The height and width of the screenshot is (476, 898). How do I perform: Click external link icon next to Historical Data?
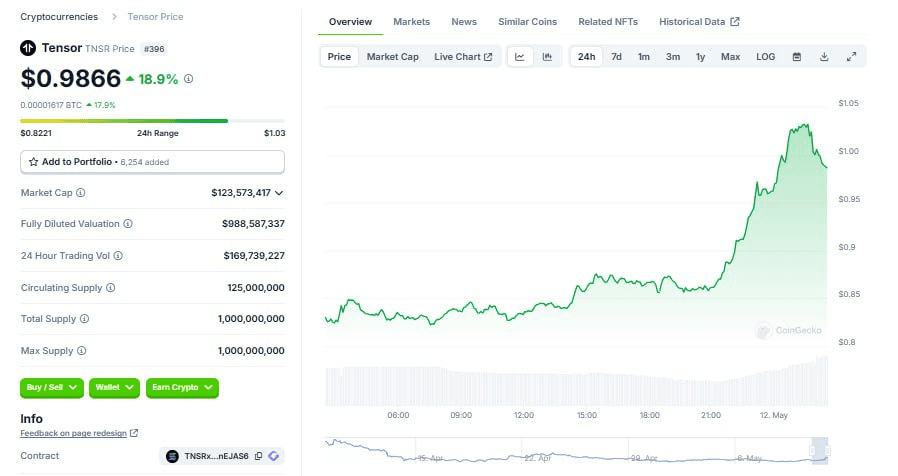(x=735, y=22)
